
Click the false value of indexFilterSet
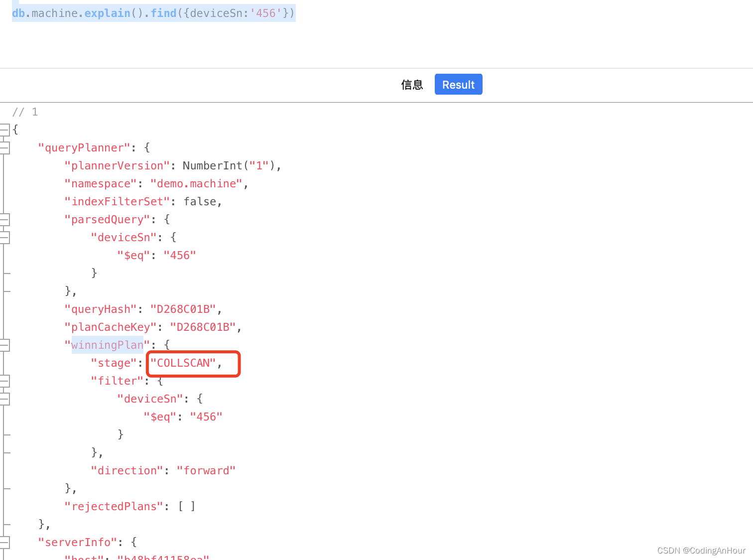(200, 202)
